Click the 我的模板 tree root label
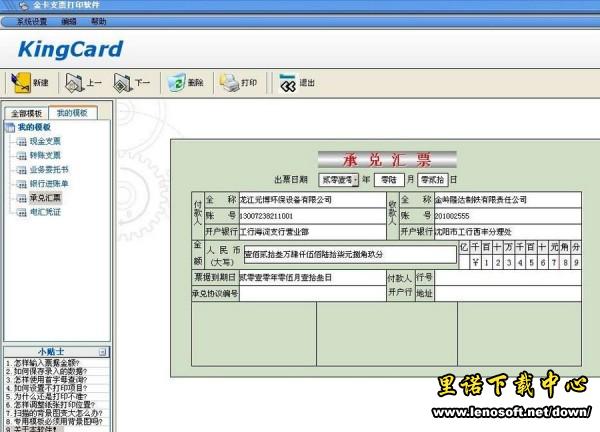Image resolution: width=600 pixels, height=432 pixels. coord(34,127)
